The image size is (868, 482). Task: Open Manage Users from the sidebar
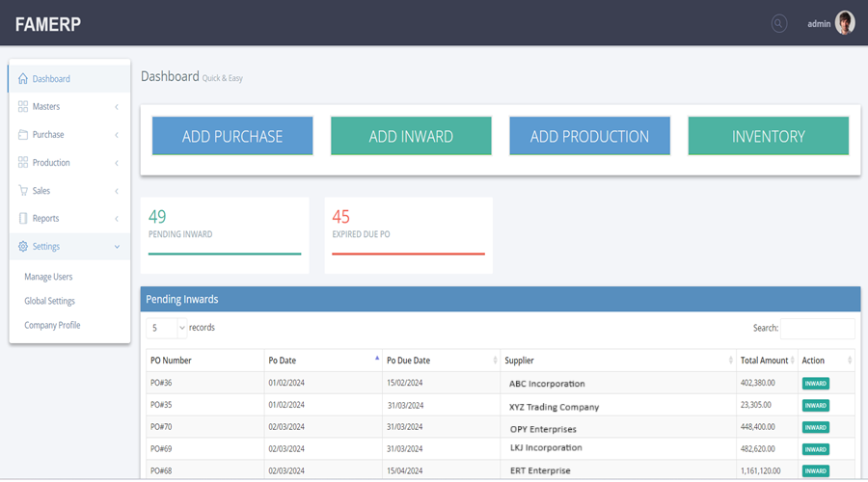tap(48, 277)
